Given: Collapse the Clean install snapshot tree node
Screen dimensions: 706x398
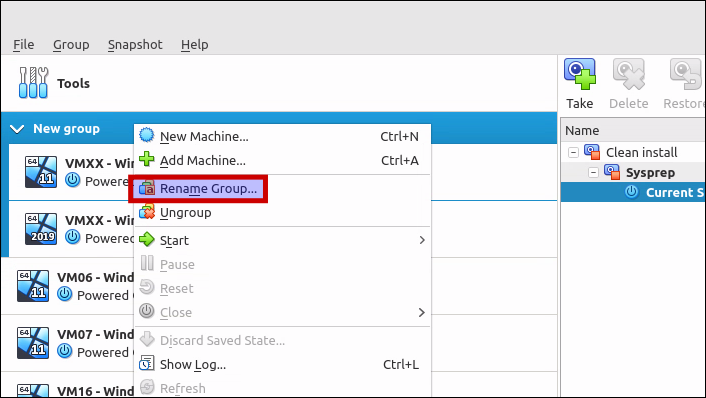Looking at the screenshot, I should pos(573,152).
